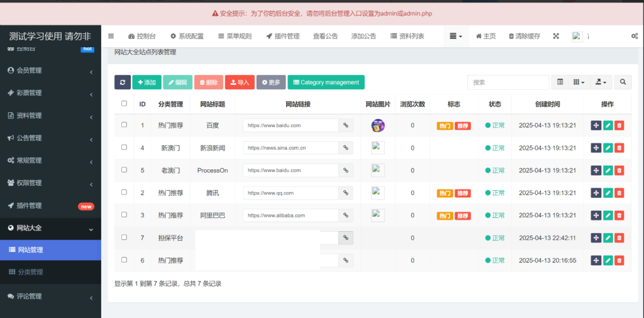Expand 会员管理 sidebar menu
This screenshot has width=644, height=318.
(50, 71)
